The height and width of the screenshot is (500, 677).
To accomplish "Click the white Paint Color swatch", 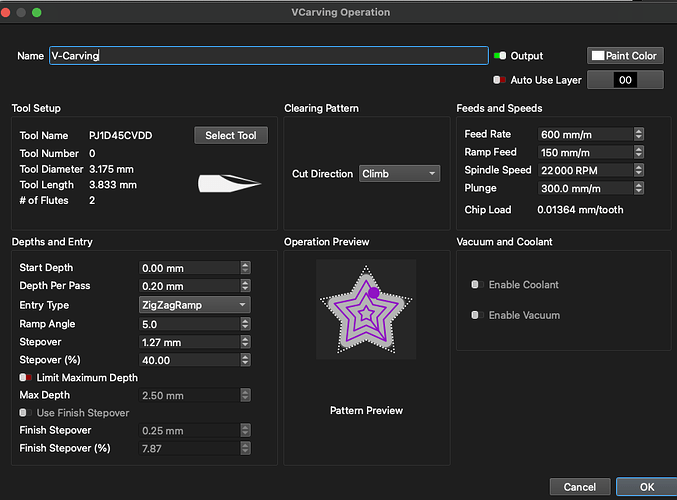I will point(598,56).
